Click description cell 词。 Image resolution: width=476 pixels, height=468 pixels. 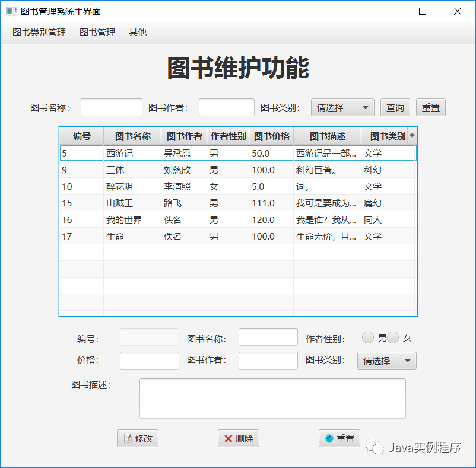click(327, 186)
